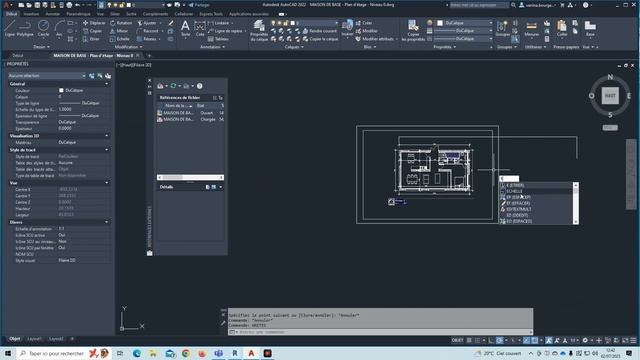Click the Tableau tool
640x360 pixels.
[218, 39]
